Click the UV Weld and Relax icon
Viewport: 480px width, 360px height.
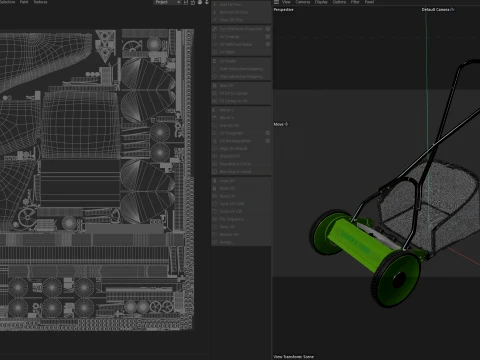click(215, 44)
